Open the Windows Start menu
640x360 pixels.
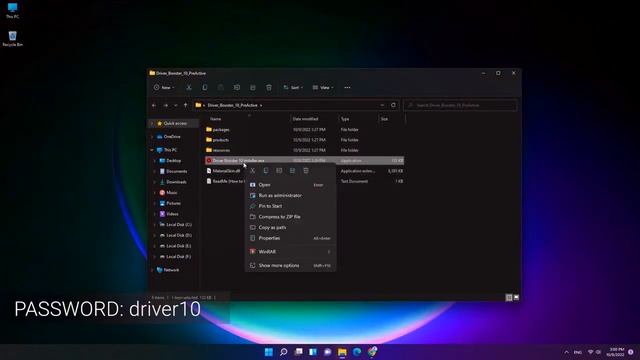269,352
